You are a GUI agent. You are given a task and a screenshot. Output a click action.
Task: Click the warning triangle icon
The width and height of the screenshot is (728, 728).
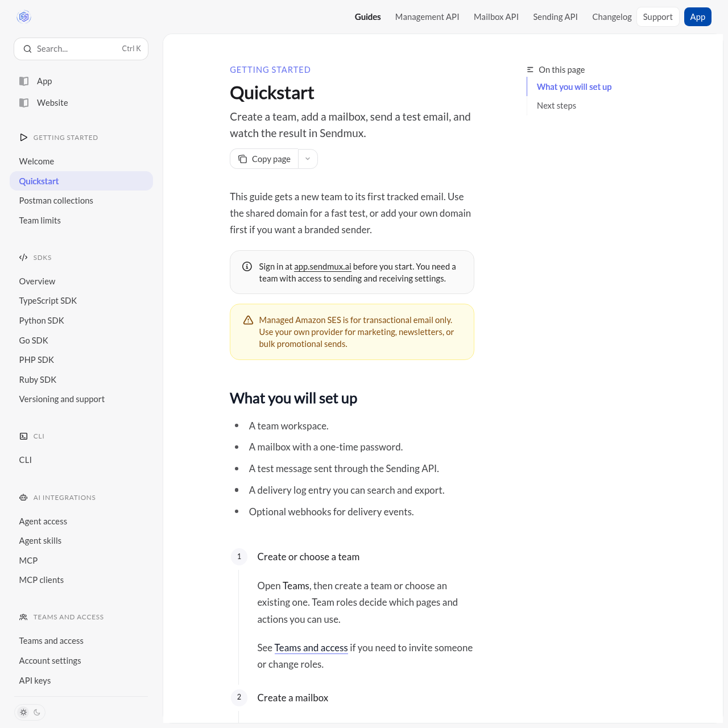tap(248, 320)
